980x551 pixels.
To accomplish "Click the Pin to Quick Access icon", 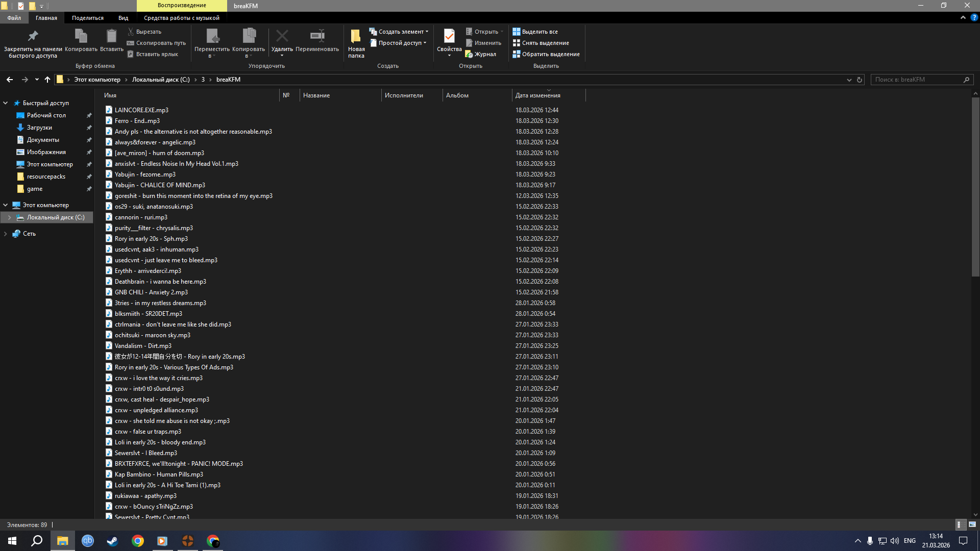I will (33, 36).
